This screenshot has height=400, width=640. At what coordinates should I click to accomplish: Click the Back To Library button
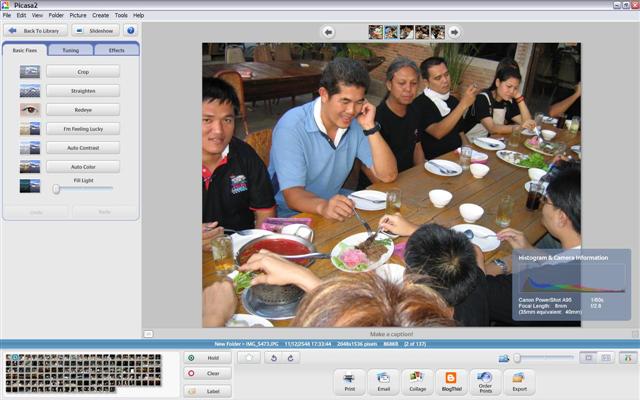click(x=37, y=31)
